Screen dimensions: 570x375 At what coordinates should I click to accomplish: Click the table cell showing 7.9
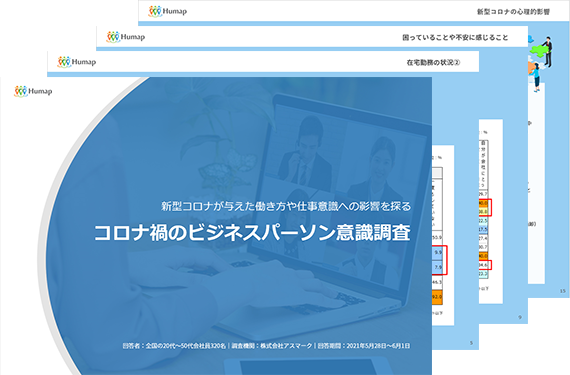[437, 267]
